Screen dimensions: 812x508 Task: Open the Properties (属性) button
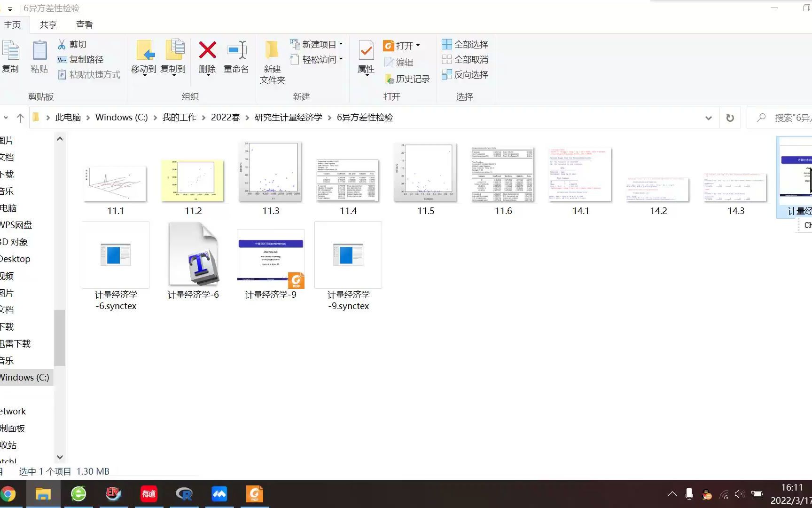pos(366,58)
